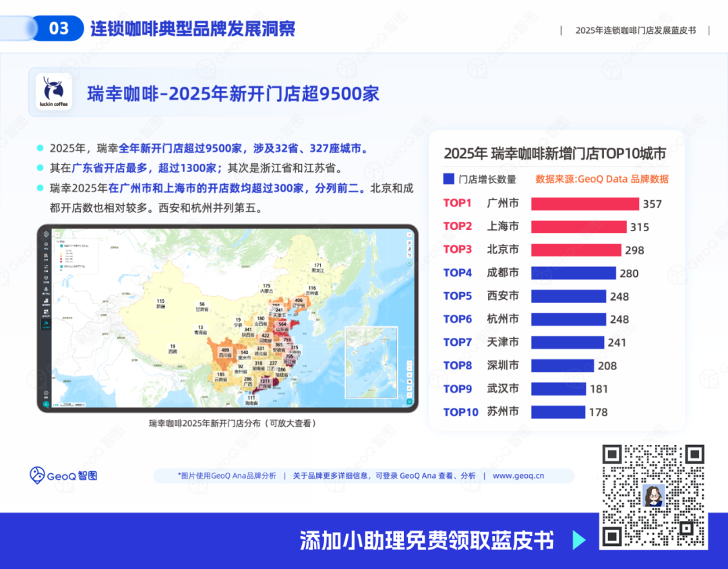Click the 苏州市 TOP10 bar
This screenshot has width=728, height=569.
(557, 412)
